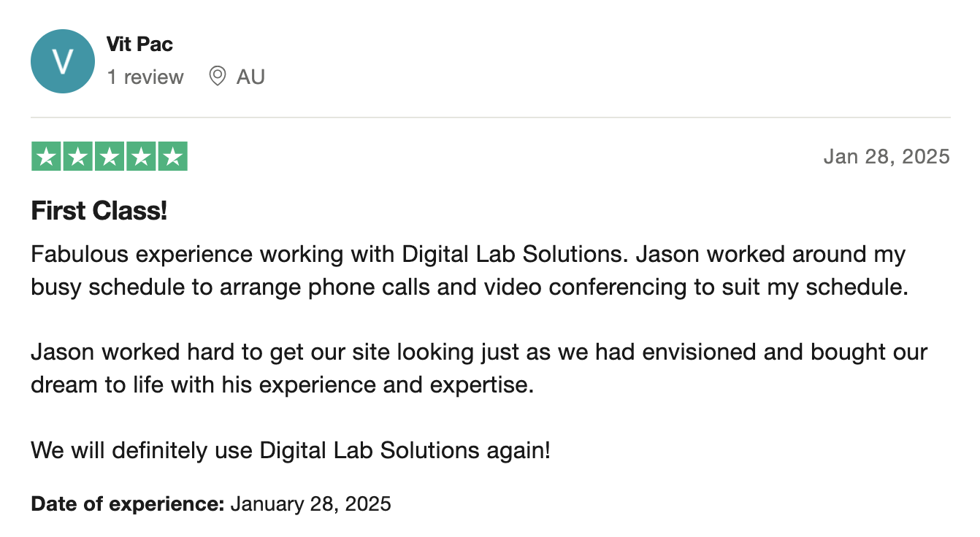Click the location pin icon
980x537 pixels.
[217, 76]
